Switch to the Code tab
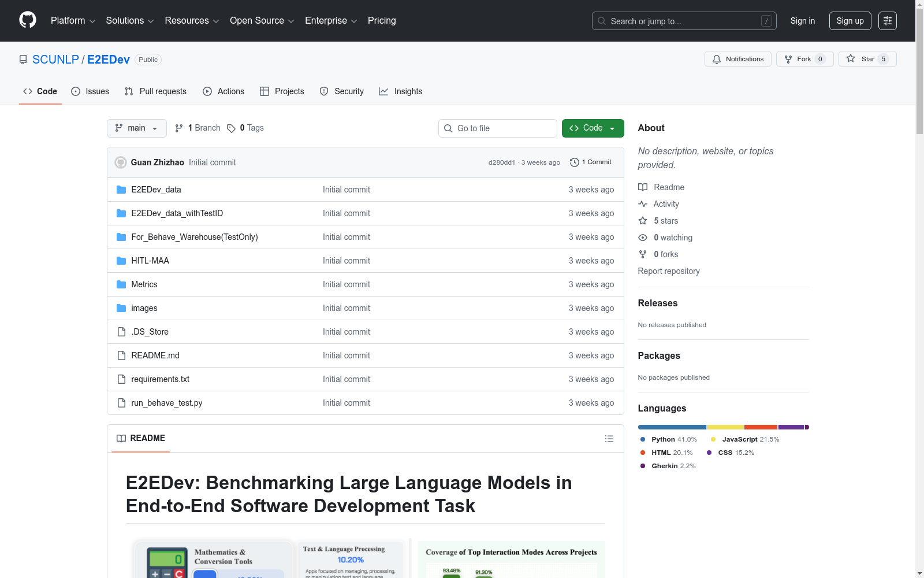The image size is (924, 578). [x=40, y=91]
